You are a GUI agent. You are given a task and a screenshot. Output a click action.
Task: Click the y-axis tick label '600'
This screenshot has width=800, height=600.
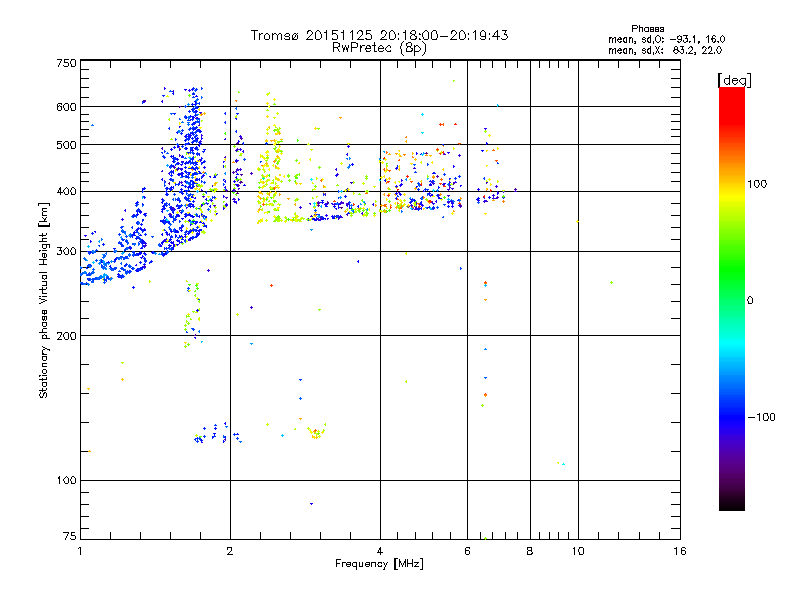pyautogui.click(x=66, y=107)
